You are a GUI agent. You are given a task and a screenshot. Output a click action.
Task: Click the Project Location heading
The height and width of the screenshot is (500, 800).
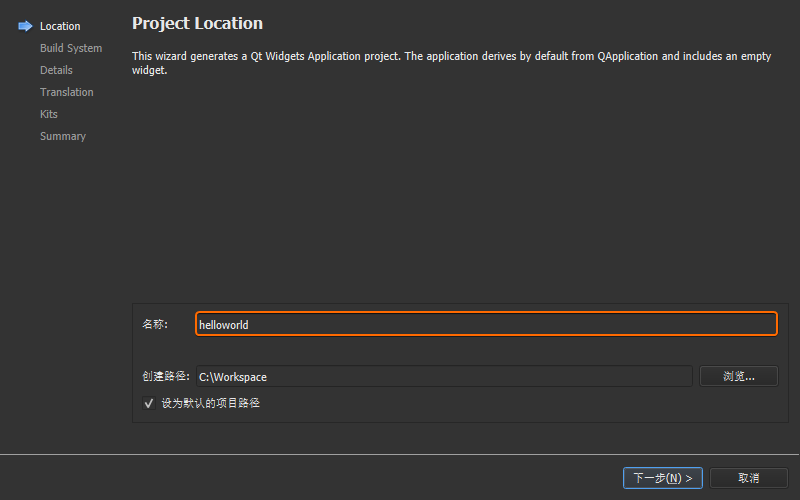[197, 23]
